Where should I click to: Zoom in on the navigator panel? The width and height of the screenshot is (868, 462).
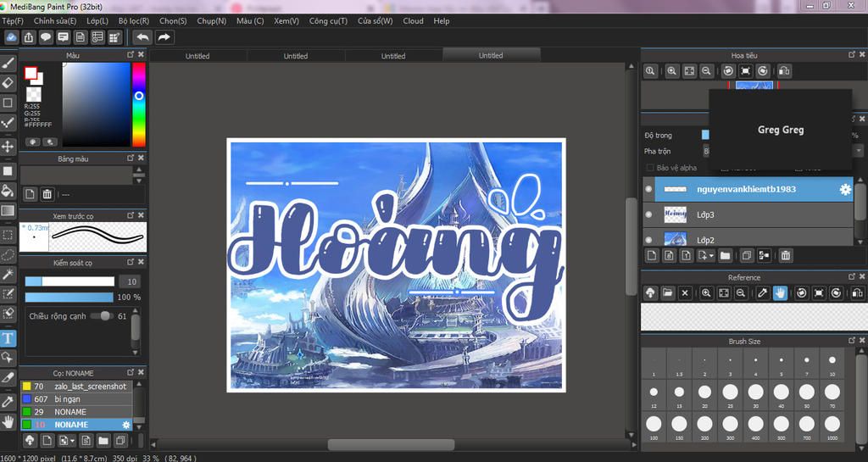[x=672, y=71]
